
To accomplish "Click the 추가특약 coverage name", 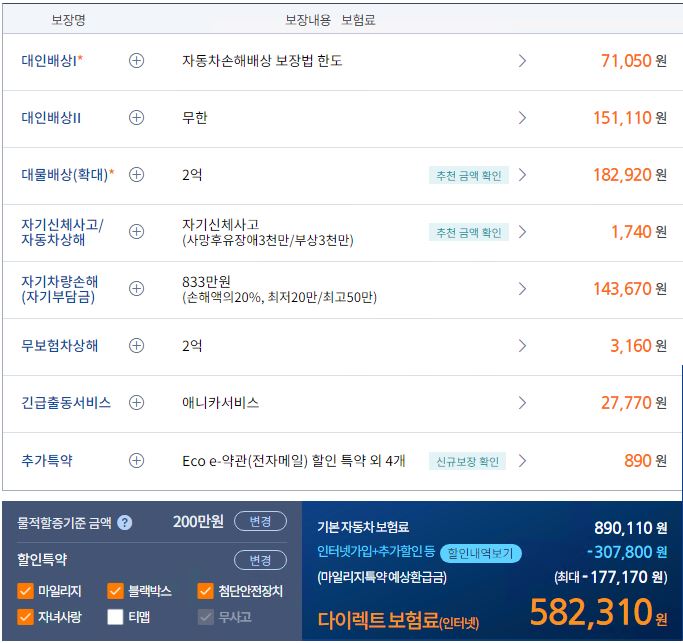I will pos(47,460).
